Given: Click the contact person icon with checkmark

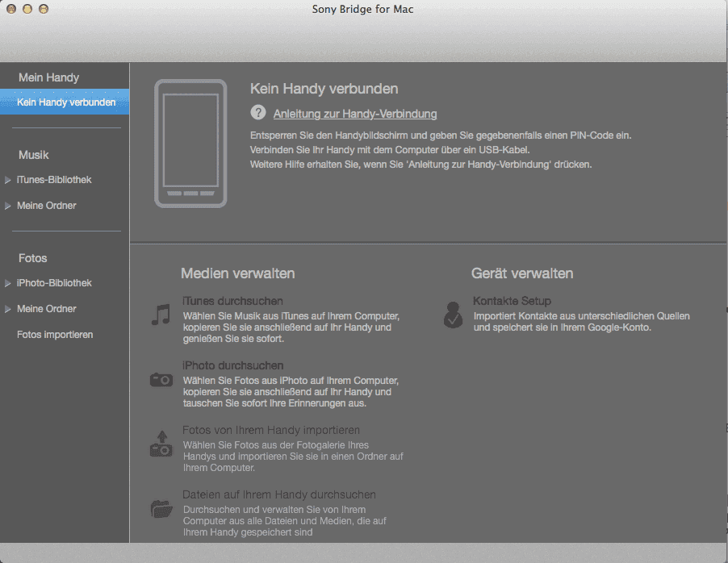Looking at the screenshot, I should pos(453,315).
